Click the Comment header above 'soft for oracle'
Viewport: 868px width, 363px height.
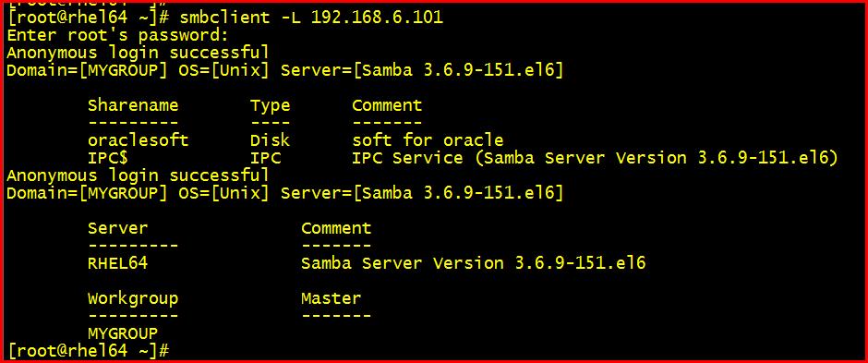(x=387, y=105)
